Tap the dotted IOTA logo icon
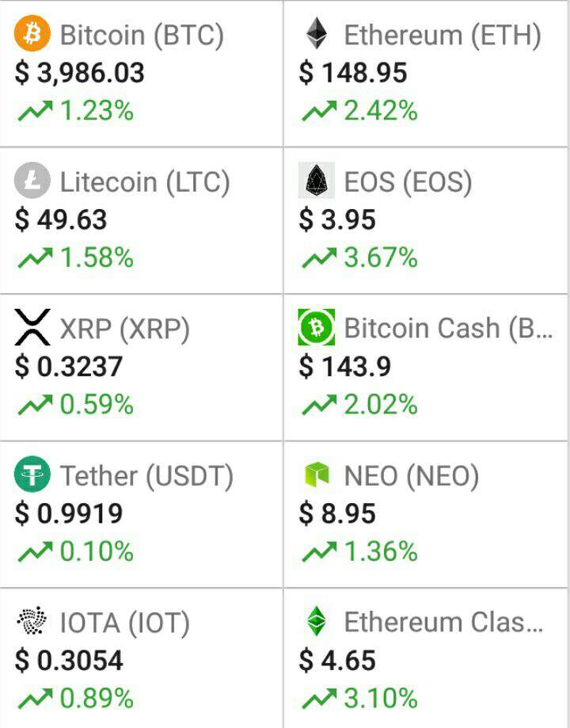Screen dimensions: 570x728 (32, 622)
